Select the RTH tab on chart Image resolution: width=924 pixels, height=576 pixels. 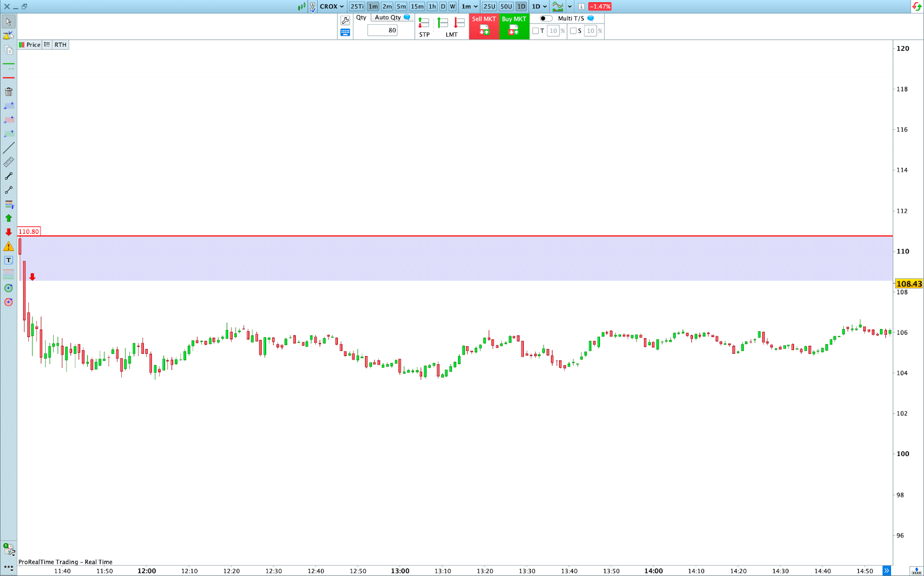pos(61,45)
